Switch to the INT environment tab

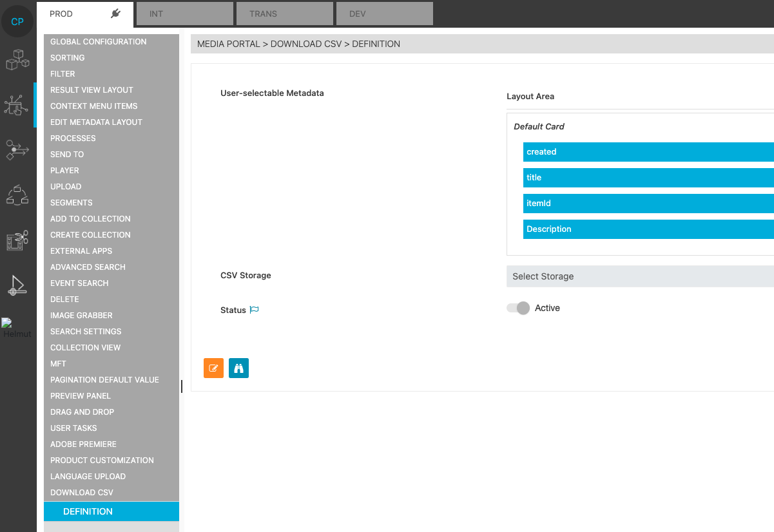pos(184,13)
